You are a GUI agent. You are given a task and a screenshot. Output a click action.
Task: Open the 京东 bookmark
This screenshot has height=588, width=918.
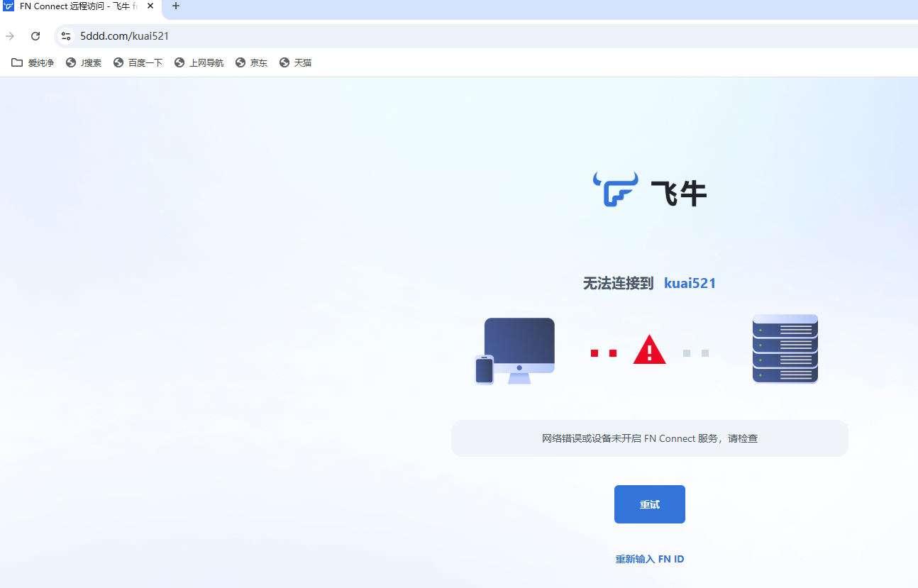pos(252,62)
